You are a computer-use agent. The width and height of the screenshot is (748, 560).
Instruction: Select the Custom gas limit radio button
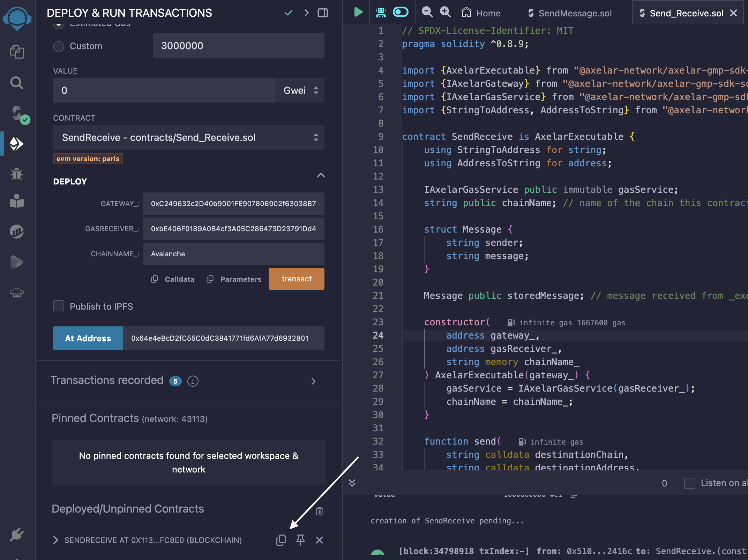pos(59,46)
